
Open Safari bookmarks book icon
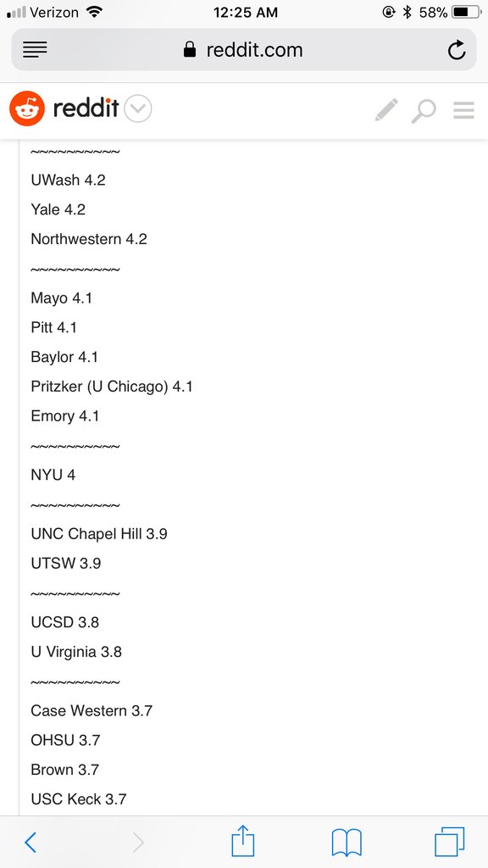[x=347, y=843]
